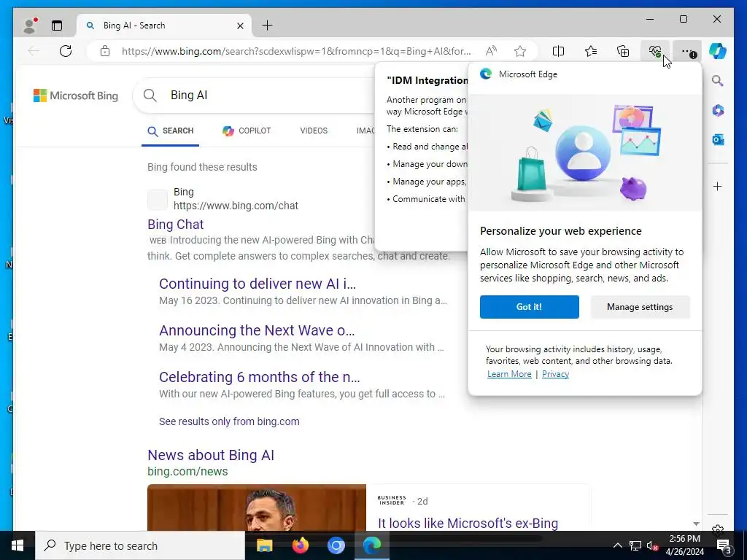Open Continuing to deliver new AI link
This screenshot has height=560, width=747.
(258, 284)
